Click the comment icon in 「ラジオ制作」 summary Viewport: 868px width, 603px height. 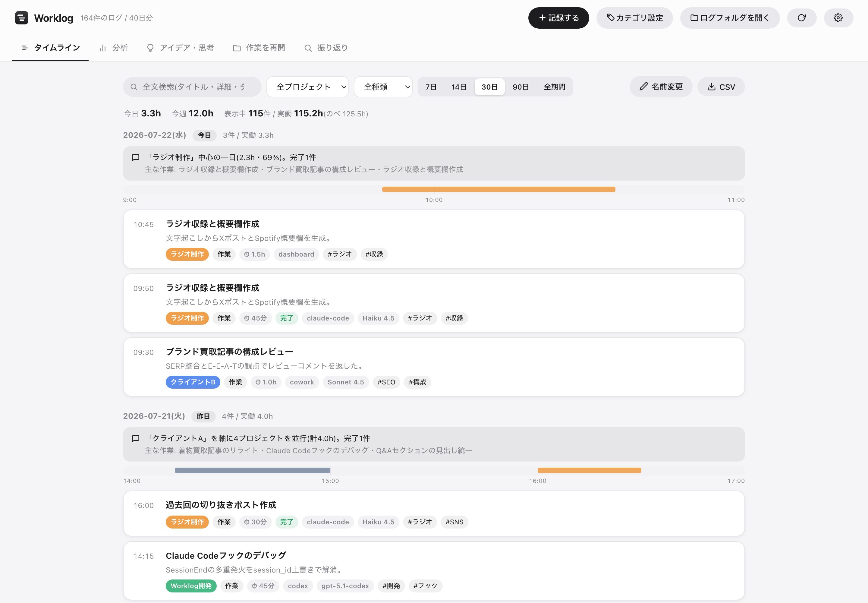[136, 158]
